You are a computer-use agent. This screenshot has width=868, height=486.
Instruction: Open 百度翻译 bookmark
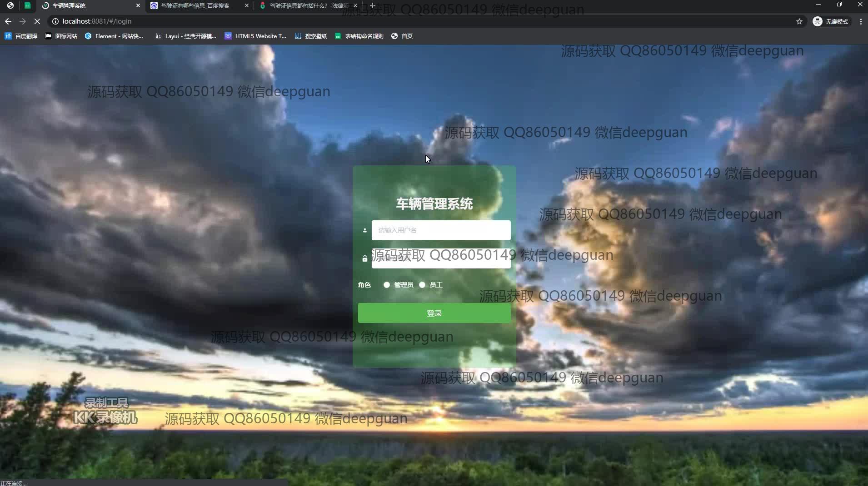21,36
